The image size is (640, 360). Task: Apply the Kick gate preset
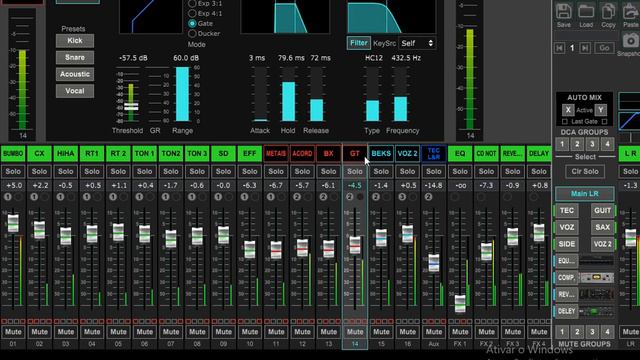[x=75, y=41]
